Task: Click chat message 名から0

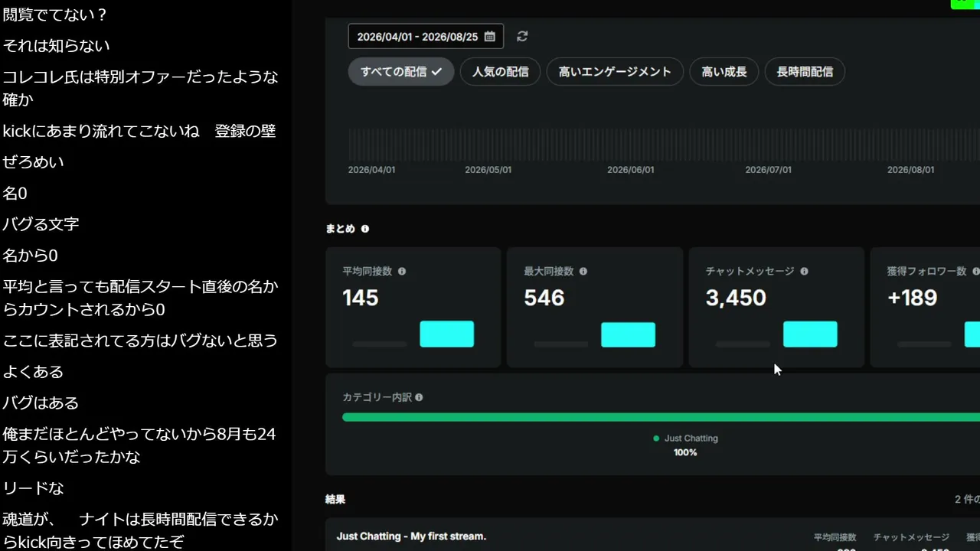Action: point(31,256)
